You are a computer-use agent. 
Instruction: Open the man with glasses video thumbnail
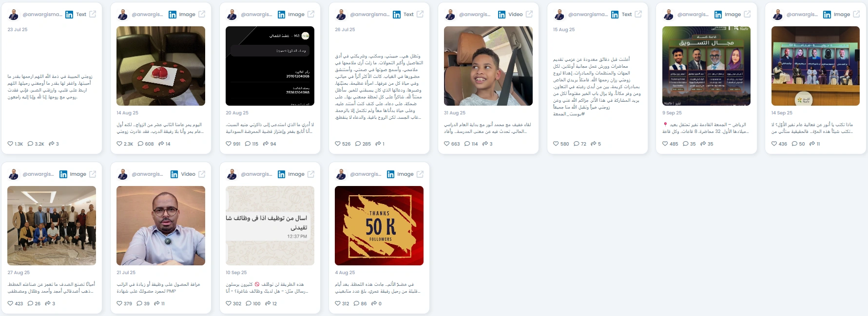click(x=161, y=225)
